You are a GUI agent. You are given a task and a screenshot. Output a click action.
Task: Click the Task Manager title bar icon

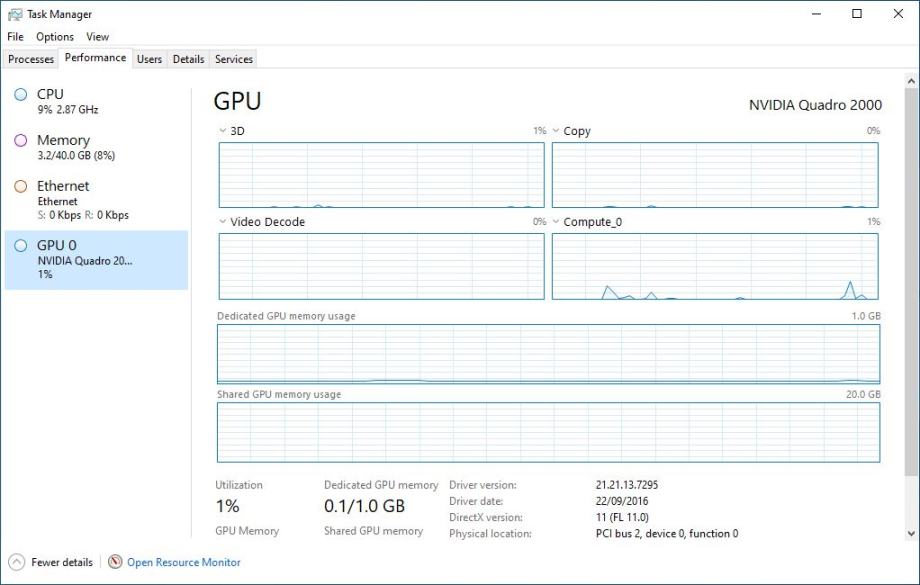point(14,14)
